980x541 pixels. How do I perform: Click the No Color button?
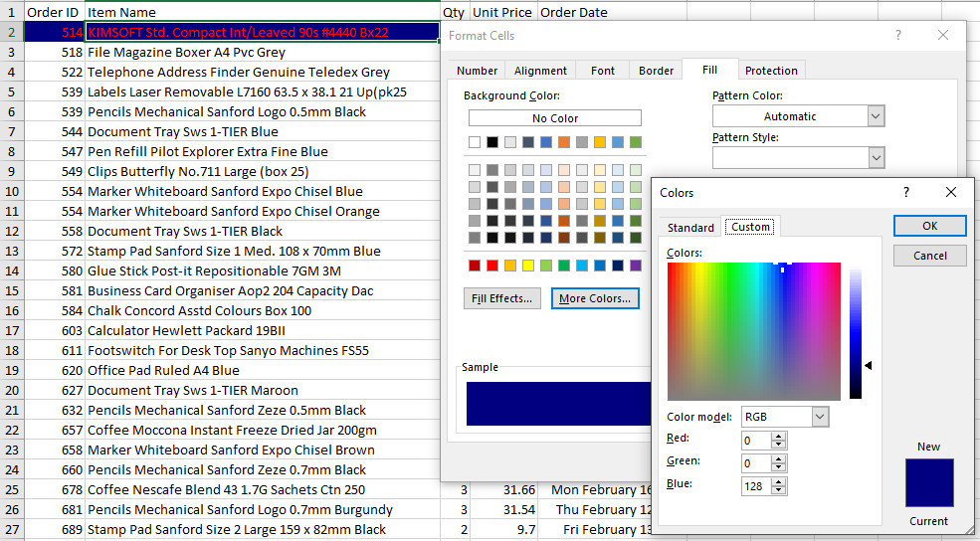click(x=555, y=118)
